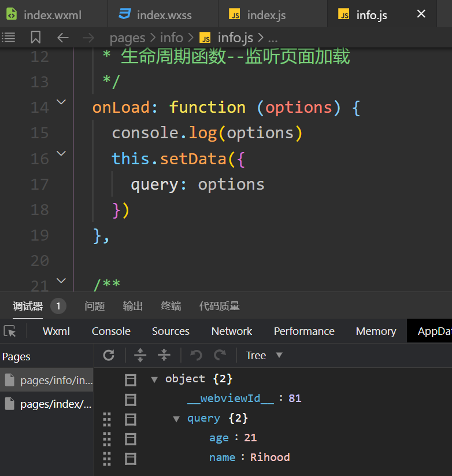Click line number 17 in gutter
This screenshot has height=476, width=452.
coord(39,185)
